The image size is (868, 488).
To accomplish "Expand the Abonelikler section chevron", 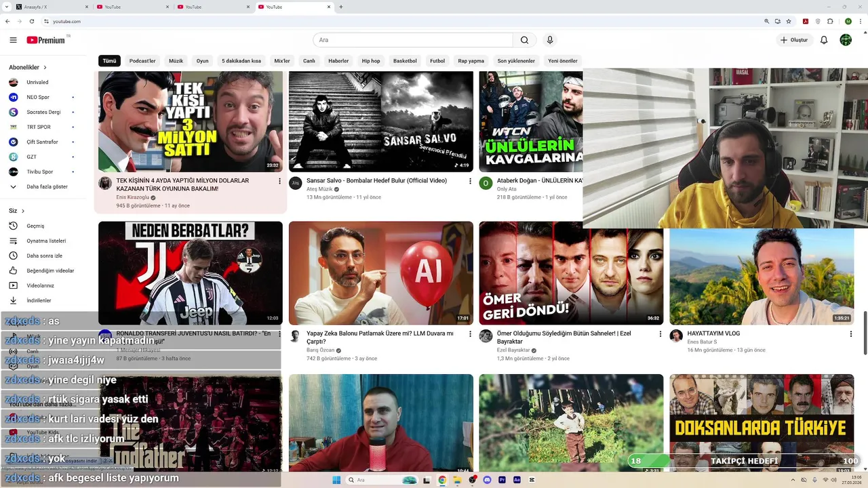I will pos(45,68).
